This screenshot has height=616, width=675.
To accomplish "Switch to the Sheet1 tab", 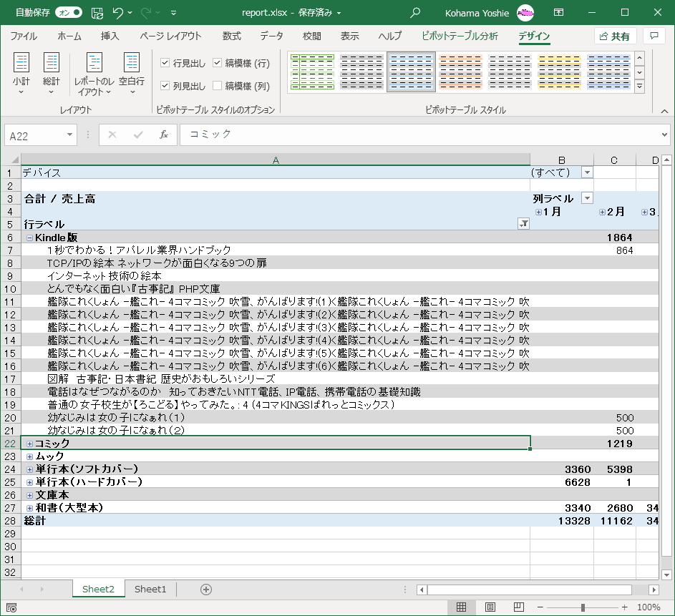I will 150,590.
